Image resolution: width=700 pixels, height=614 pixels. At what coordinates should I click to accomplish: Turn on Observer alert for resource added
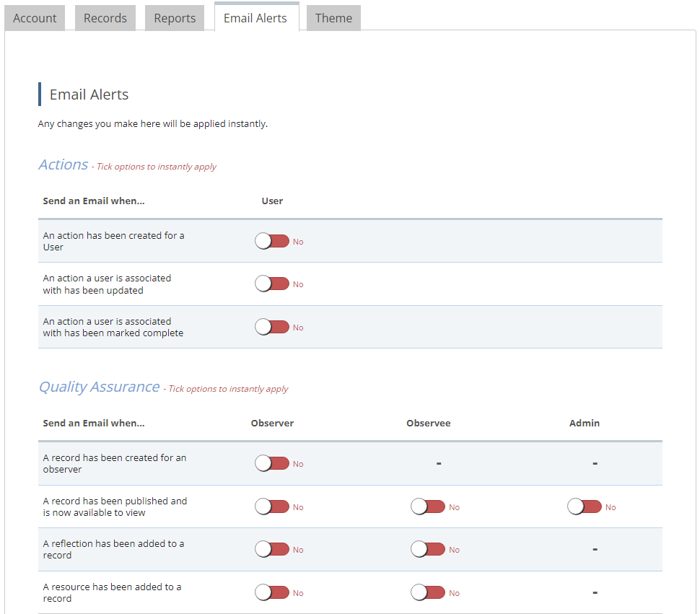272,593
